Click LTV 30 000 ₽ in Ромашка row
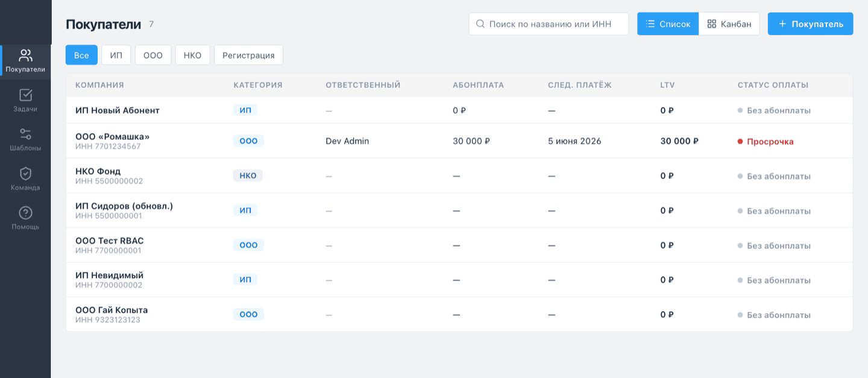Viewport: 868px width, 378px height. pyautogui.click(x=679, y=141)
